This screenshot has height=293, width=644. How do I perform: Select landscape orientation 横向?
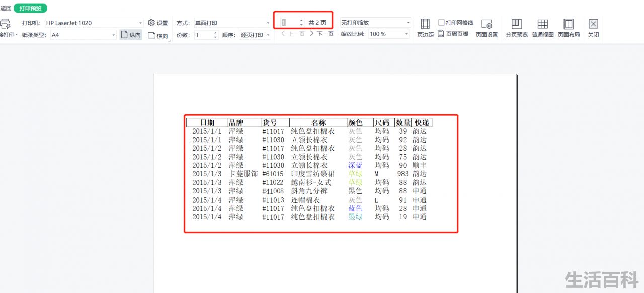point(158,35)
